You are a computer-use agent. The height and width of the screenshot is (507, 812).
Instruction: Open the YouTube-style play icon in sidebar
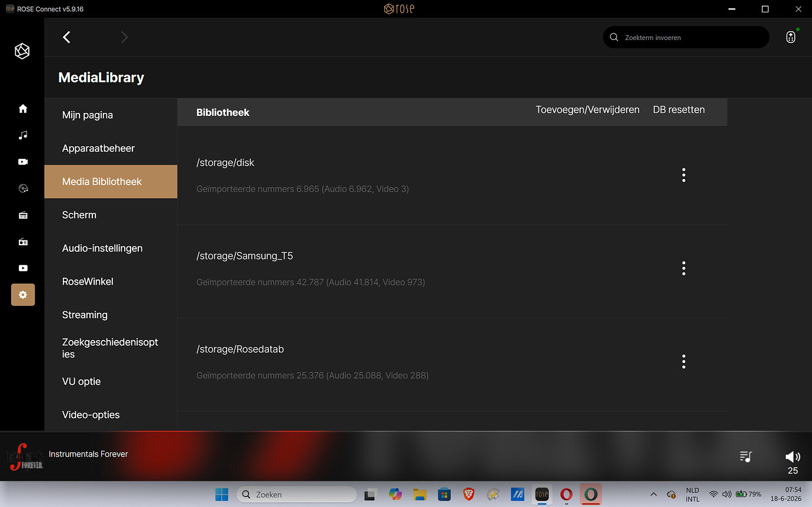[x=23, y=268]
